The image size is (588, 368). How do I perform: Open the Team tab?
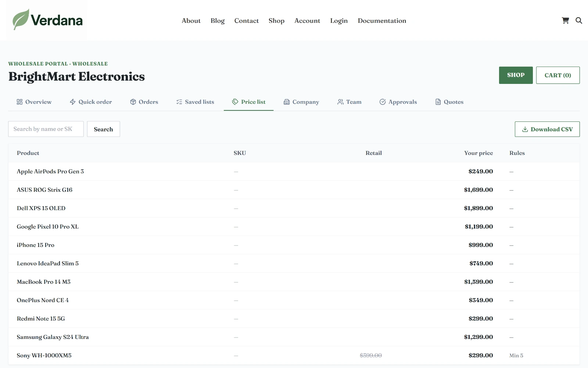349,102
